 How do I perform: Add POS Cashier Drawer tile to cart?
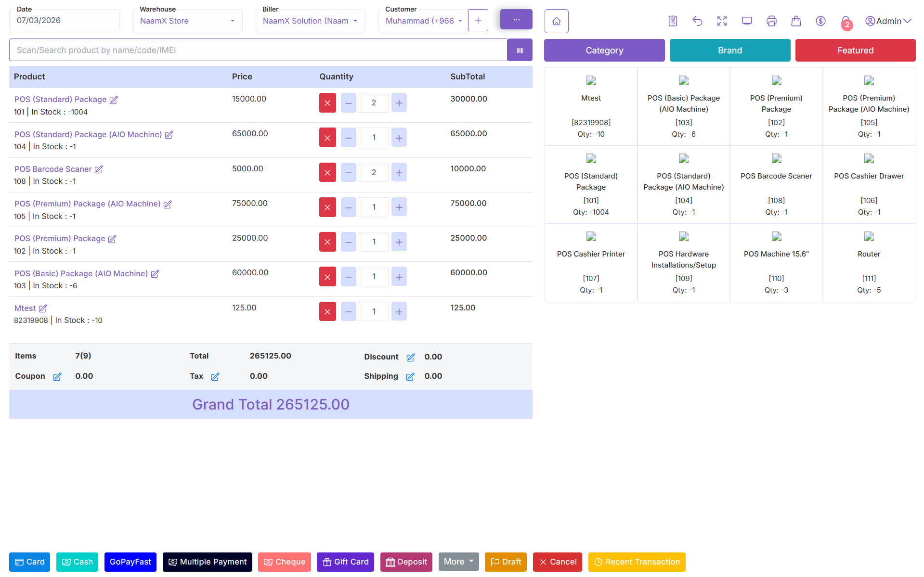tap(869, 184)
